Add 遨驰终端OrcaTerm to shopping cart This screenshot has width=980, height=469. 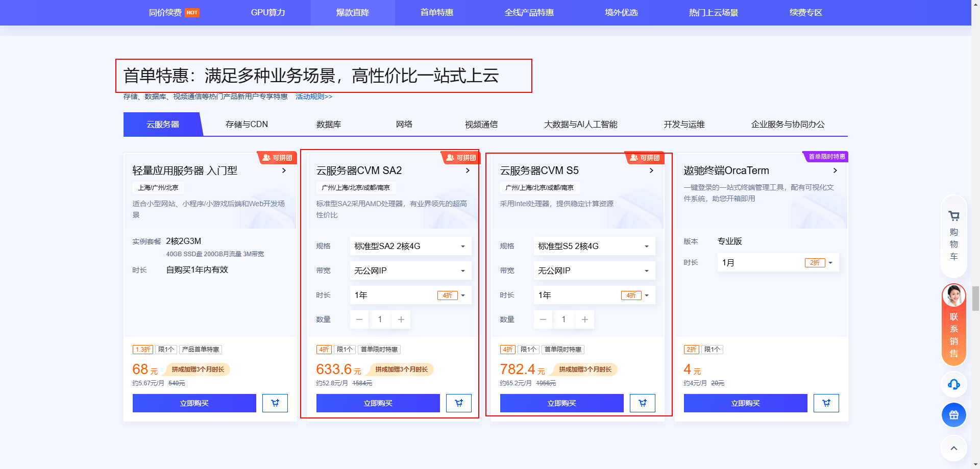pos(826,403)
